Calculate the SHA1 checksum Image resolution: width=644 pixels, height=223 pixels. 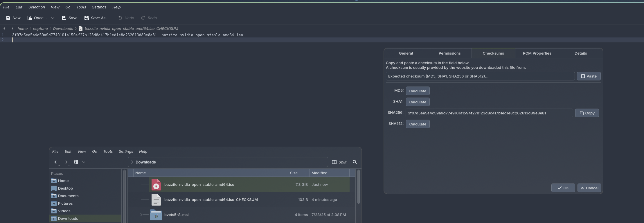coord(418,102)
